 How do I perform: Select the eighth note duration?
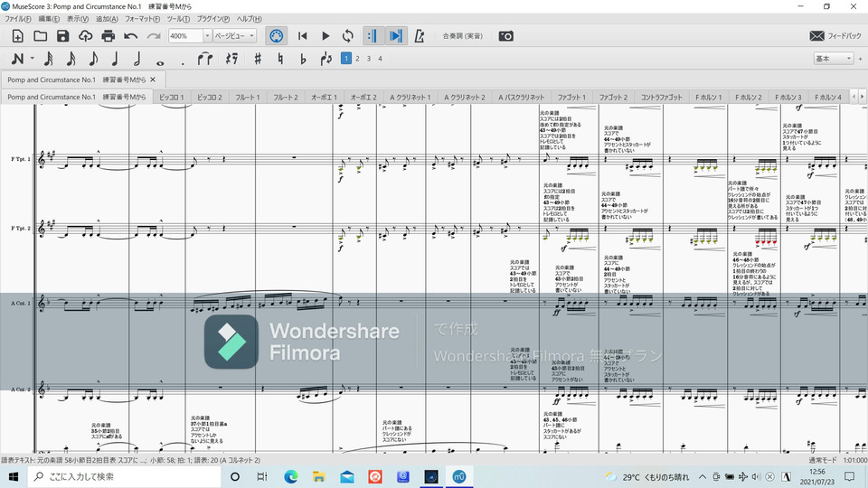click(93, 59)
